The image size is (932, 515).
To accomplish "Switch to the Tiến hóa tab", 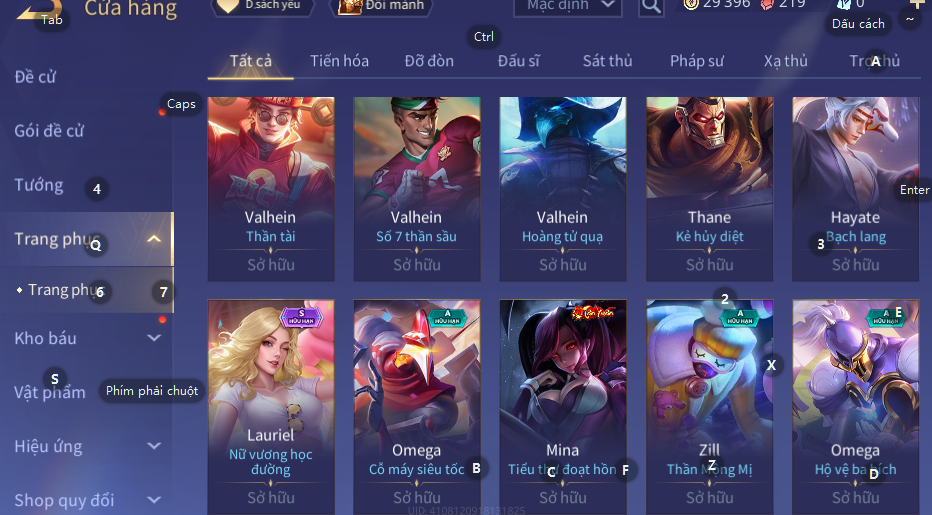I will click(x=339, y=61).
